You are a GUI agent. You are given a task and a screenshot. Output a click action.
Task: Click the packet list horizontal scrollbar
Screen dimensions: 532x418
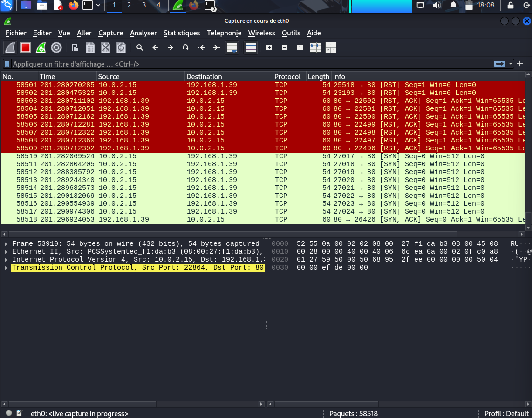pyautogui.click(x=233, y=234)
